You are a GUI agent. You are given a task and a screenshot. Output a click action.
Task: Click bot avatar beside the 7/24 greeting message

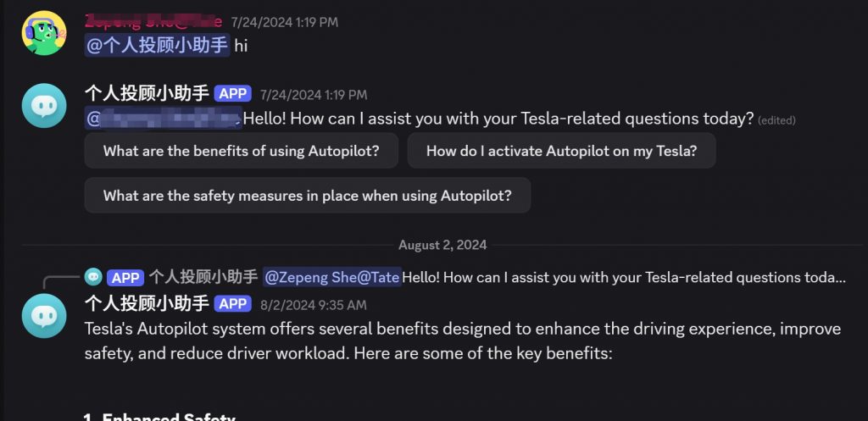(x=44, y=106)
